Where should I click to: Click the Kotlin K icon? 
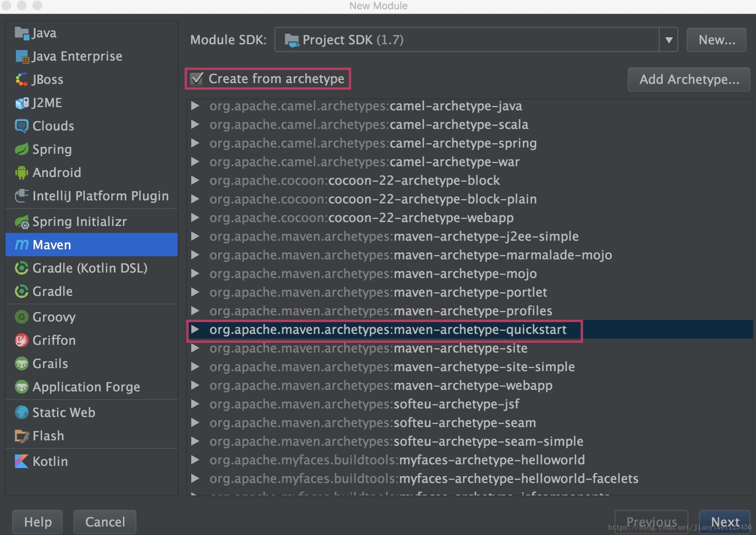click(22, 462)
